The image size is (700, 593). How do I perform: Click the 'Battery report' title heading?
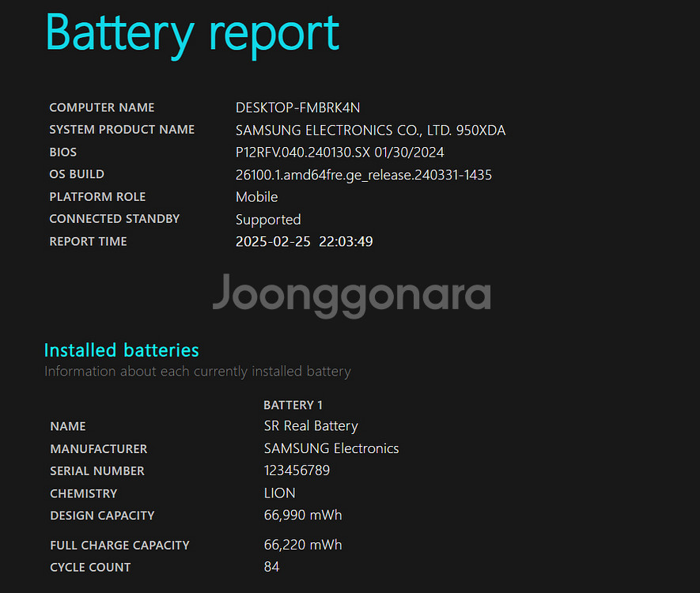point(192,35)
